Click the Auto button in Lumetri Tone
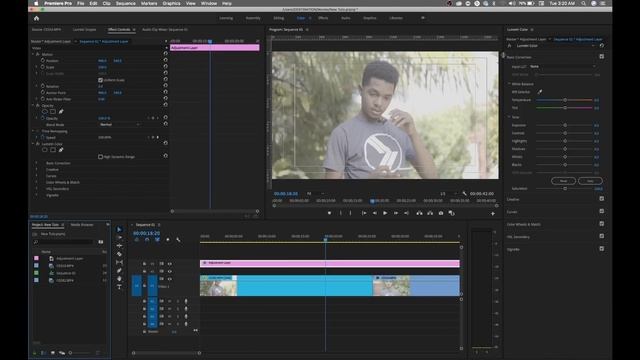 (590, 181)
